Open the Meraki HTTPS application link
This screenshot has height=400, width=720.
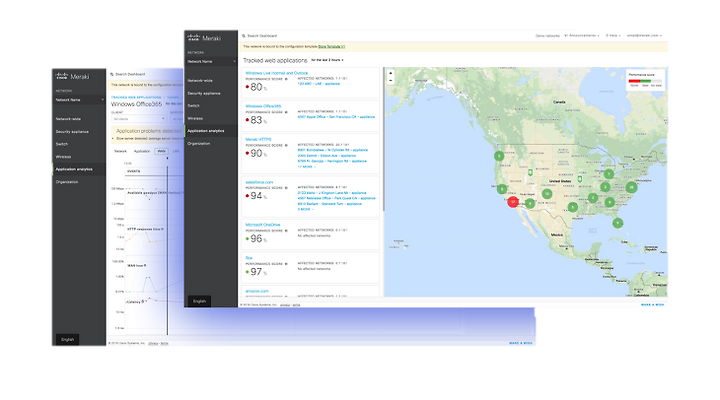point(259,139)
